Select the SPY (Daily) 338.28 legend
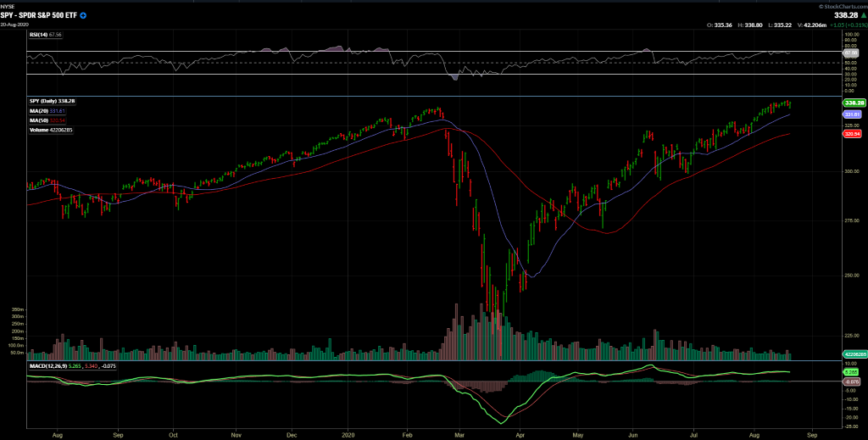The image size is (868, 440). 52,103
